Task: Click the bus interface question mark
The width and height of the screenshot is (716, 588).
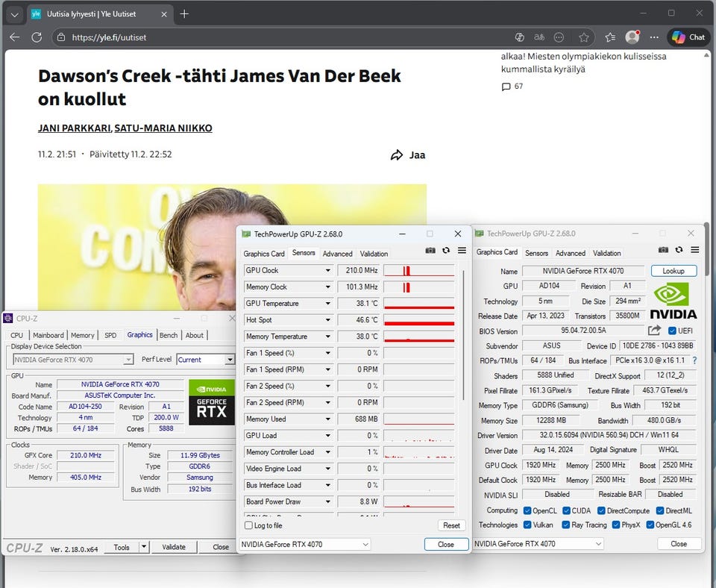Action: tap(694, 360)
